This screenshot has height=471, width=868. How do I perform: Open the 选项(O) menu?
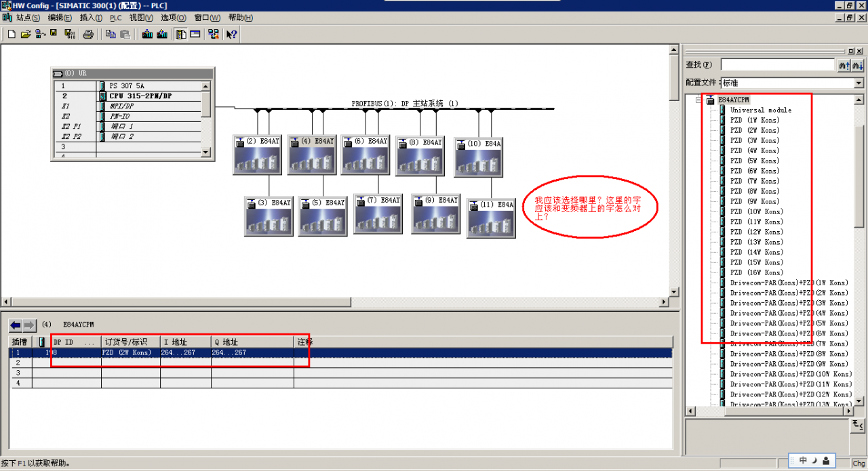[x=174, y=18]
